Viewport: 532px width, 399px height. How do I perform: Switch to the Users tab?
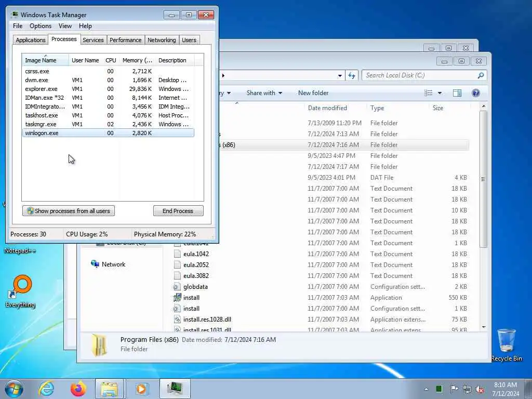pos(189,40)
